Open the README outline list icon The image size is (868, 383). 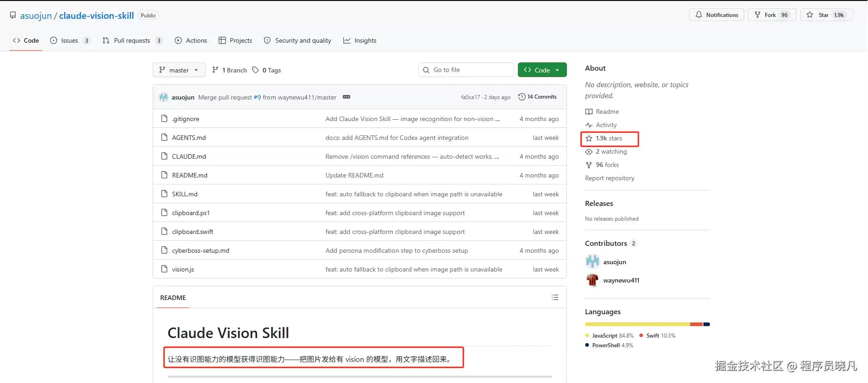pyautogui.click(x=555, y=297)
